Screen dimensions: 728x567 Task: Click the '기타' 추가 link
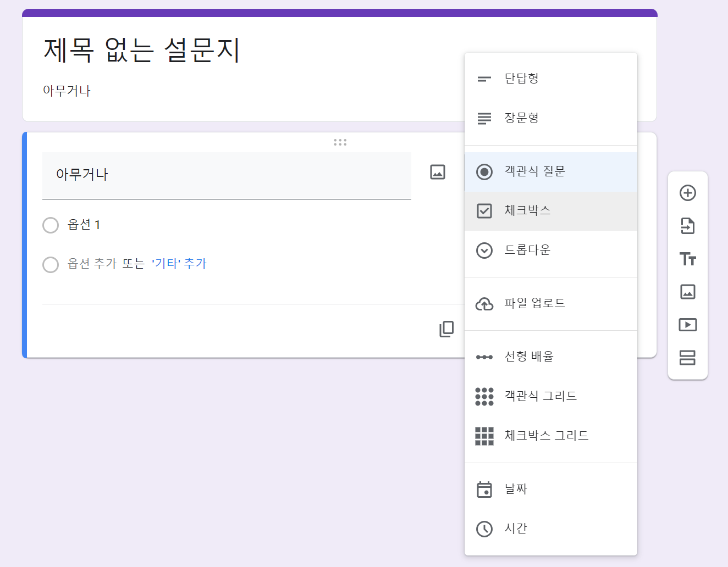pos(179,264)
